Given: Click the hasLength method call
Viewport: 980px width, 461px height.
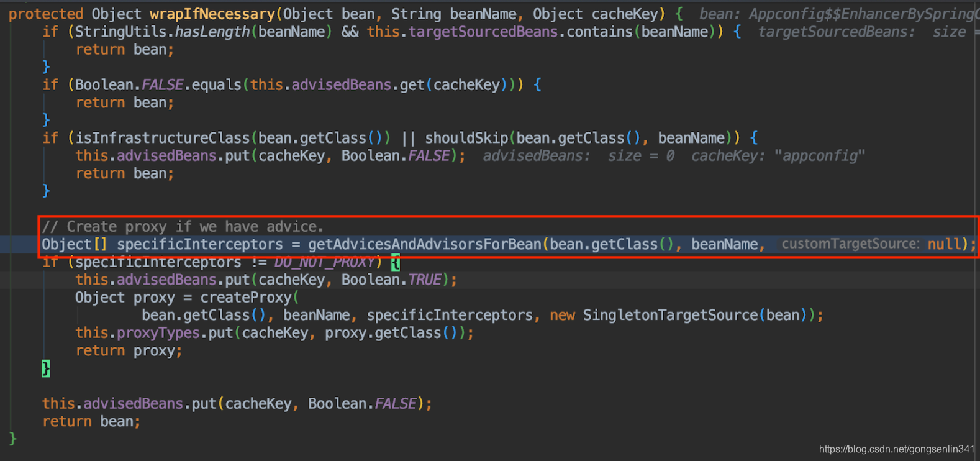Looking at the screenshot, I should point(212,32).
